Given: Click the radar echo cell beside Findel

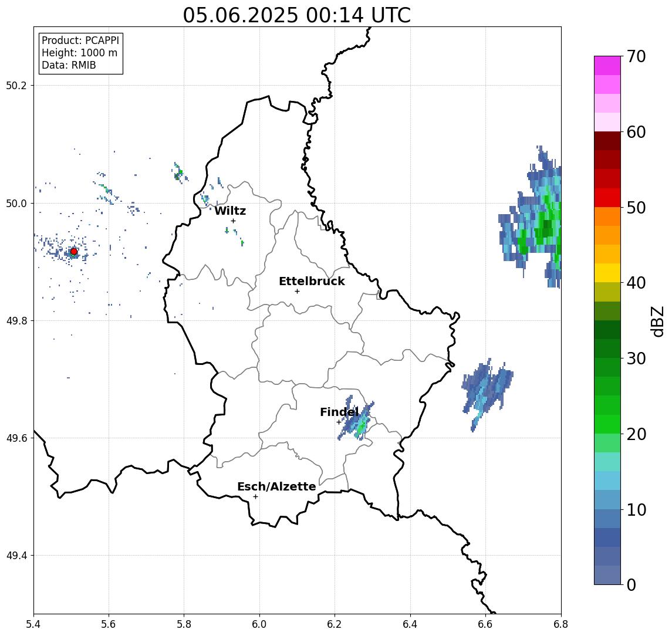Looking at the screenshot, I should coord(357,419).
